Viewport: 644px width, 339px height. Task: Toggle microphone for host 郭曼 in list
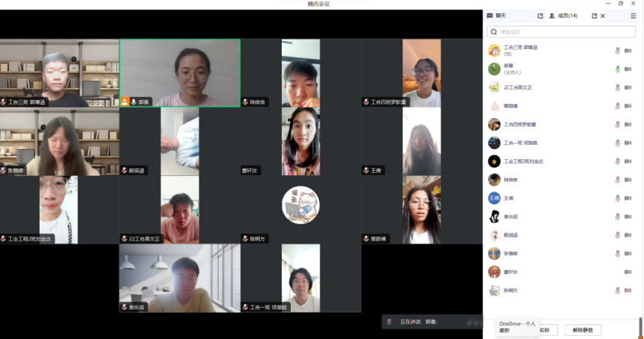tap(618, 69)
